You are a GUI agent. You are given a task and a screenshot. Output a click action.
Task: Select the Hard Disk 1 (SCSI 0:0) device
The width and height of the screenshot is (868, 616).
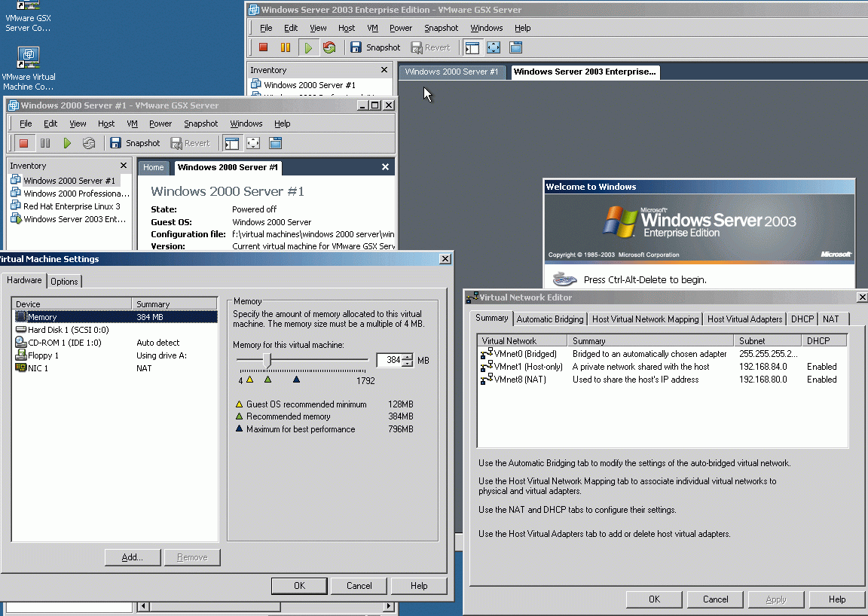coord(115,330)
